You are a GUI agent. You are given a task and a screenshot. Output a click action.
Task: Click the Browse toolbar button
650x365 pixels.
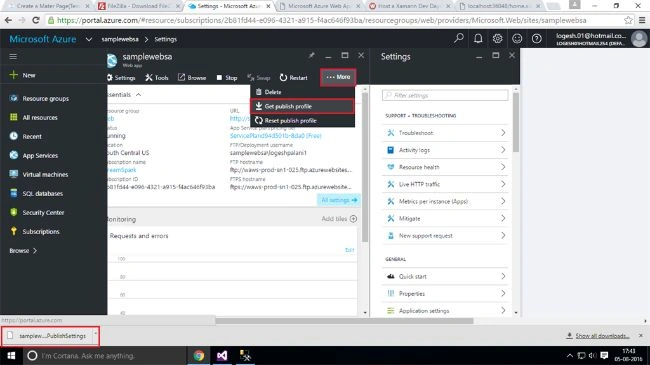tap(192, 78)
